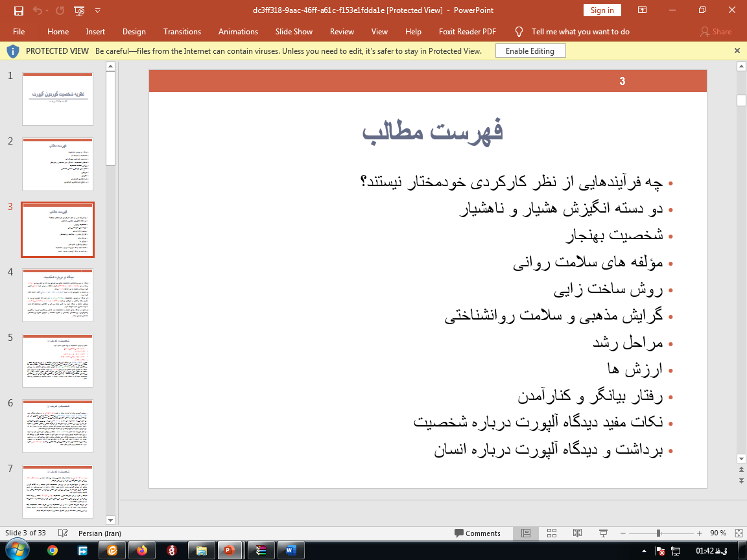Open the Windows Start button
The width and height of the screenshot is (747, 560).
tap(17, 550)
